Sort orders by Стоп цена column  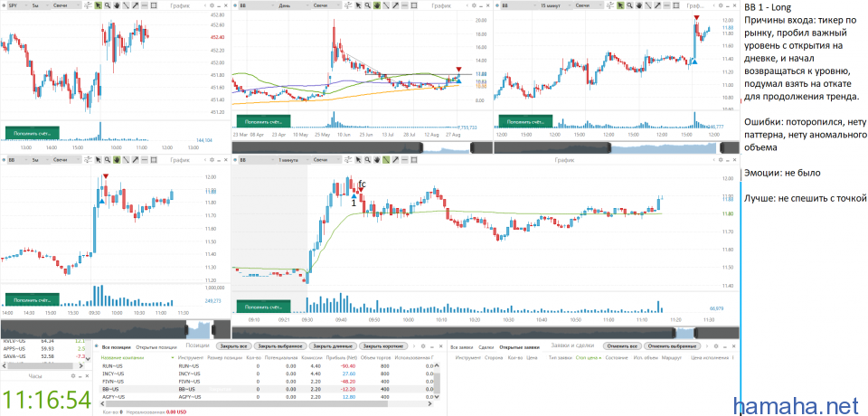[x=588, y=358]
